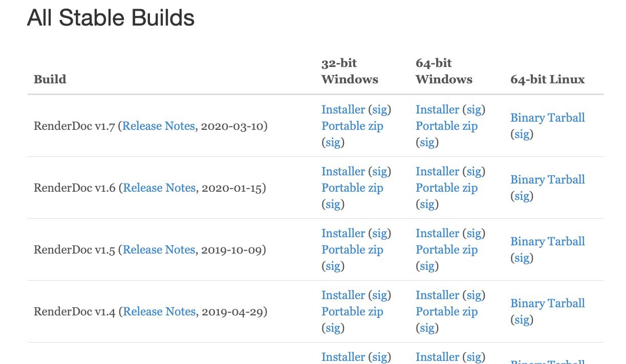
Task: Open Release Notes for RenderDoc v1.5
Action: pos(159,249)
